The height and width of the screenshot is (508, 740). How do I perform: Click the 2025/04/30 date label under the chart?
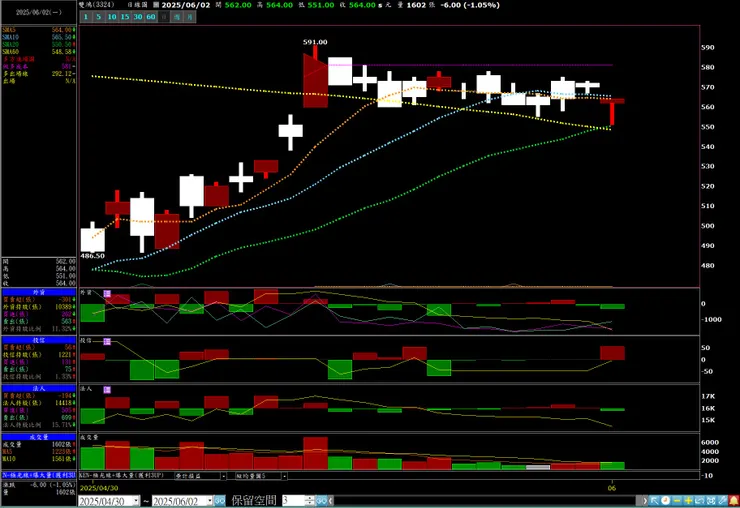pyautogui.click(x=99, y=488)
